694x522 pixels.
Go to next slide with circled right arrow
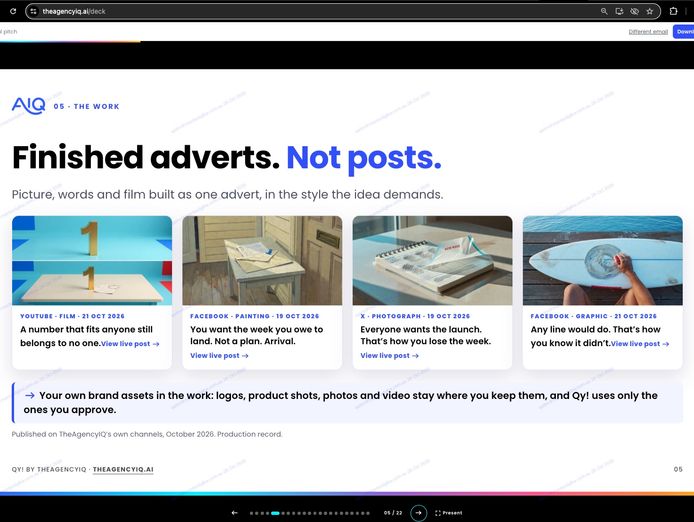(x=418, y=513)
